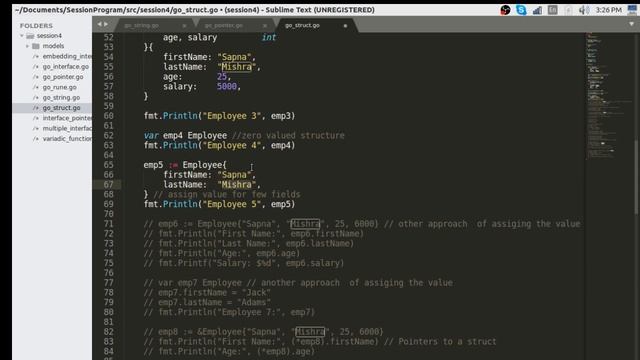Click highlighted Mishra on line 71
This screenshot has width=640, height=360.
tap(305, 224)
